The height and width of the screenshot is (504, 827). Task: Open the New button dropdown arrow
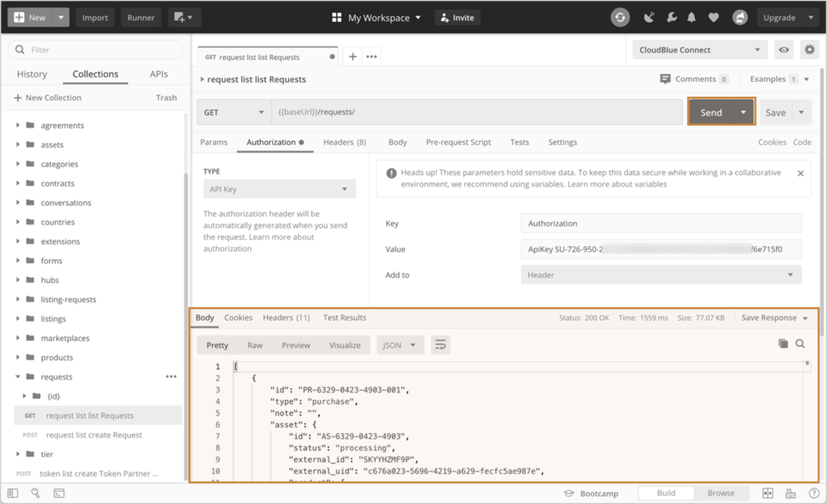point(61,18)
